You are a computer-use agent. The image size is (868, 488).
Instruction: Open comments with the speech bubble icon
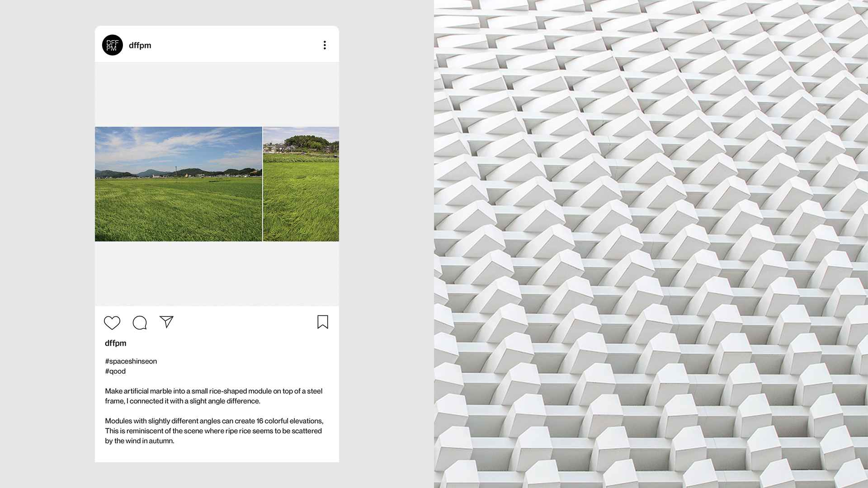pos(140,323)
